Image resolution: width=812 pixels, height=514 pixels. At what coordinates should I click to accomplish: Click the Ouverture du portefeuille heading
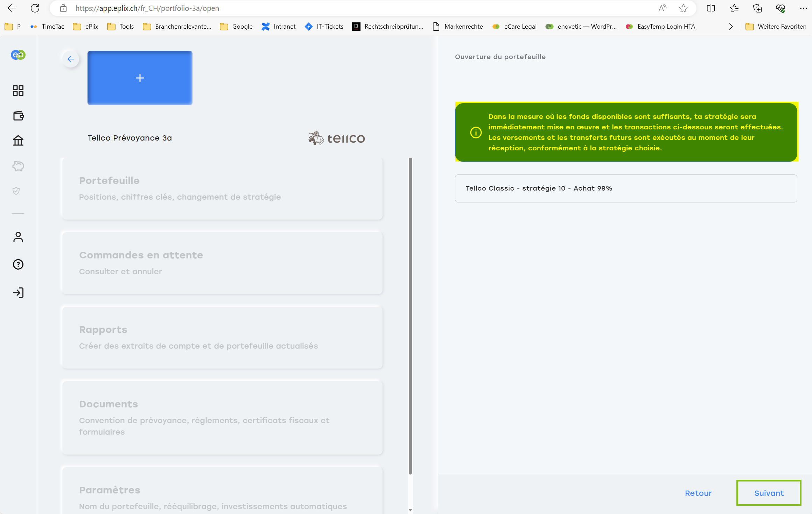coord(500,57)
